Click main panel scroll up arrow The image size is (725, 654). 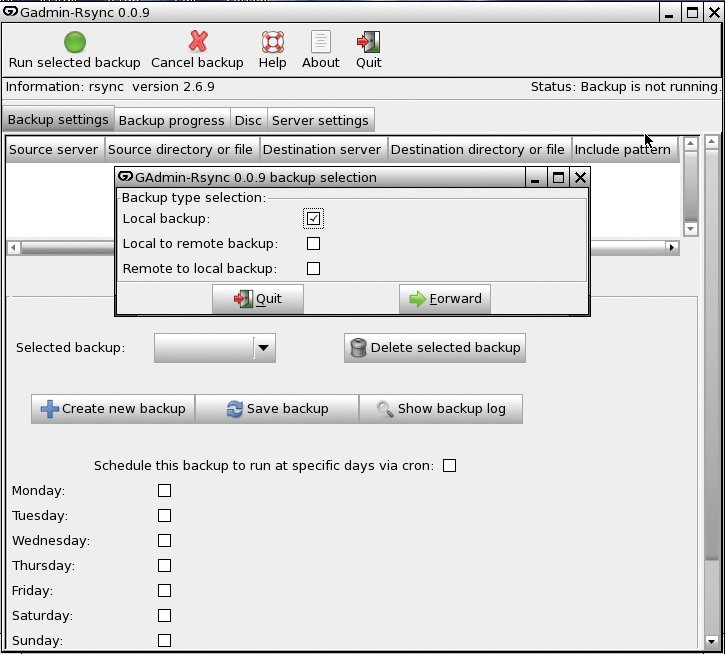pyautogui.click(x=712, y=141)
